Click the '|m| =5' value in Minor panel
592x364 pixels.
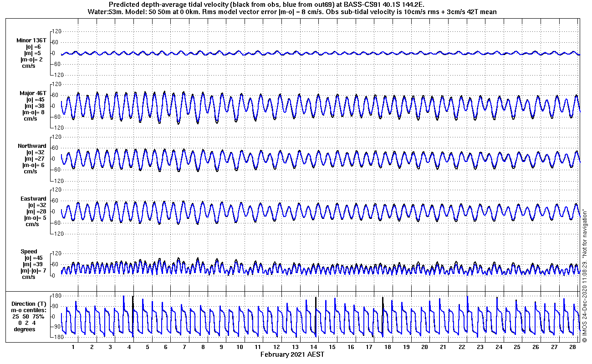coord(33,53)
